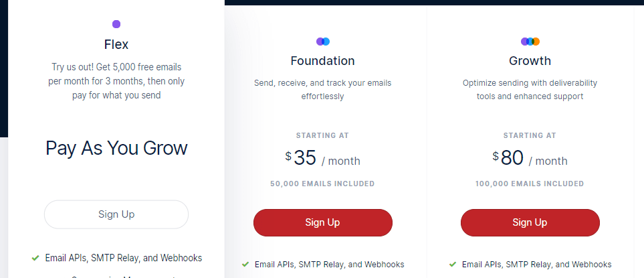The width and height of the screenshot is (644, 278).
Task: Click the Flex plan free emails description
Action: click(x=116, y=81)
